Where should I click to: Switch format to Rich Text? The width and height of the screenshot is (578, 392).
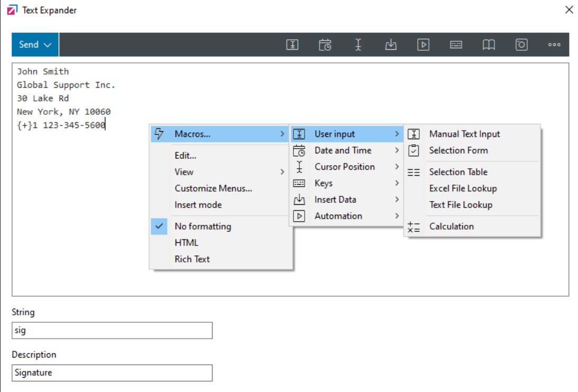coord(192,259)
